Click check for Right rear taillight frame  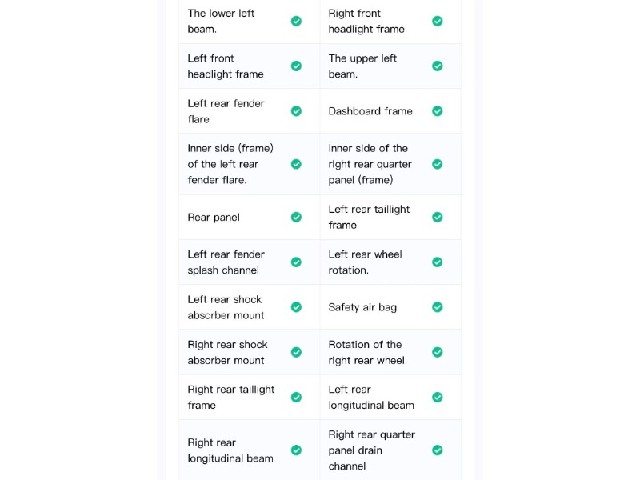point(296,397)
